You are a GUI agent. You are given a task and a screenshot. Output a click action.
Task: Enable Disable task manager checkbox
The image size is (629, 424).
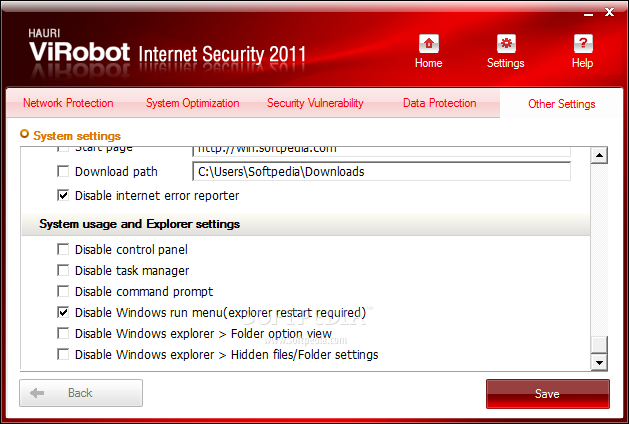pos(63,270)
